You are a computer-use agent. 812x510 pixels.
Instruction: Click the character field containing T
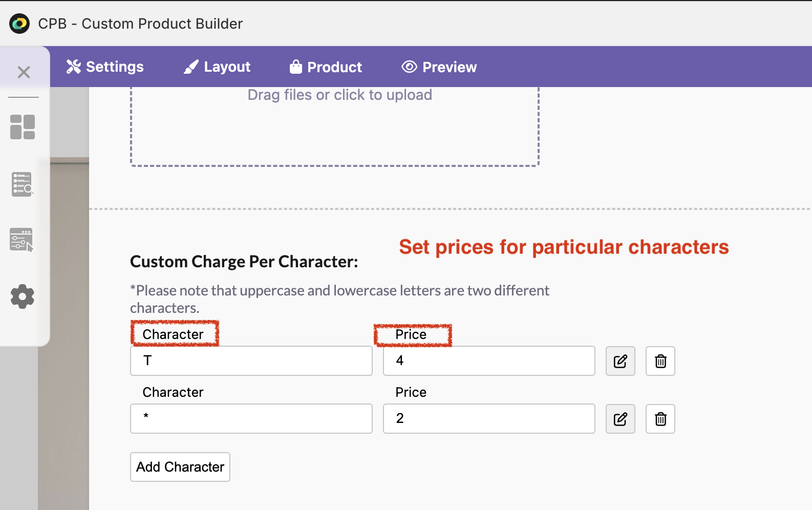pos(251,361)
